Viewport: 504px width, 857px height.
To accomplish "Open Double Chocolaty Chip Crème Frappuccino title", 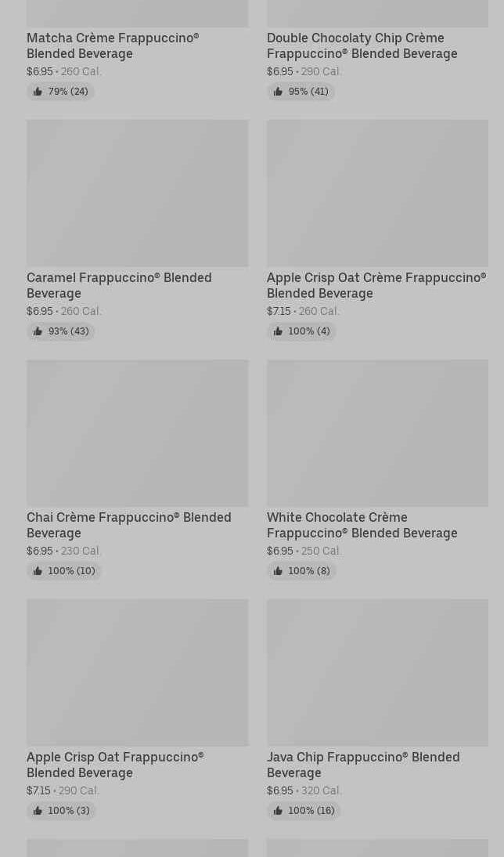I will [x=362, y=45].
